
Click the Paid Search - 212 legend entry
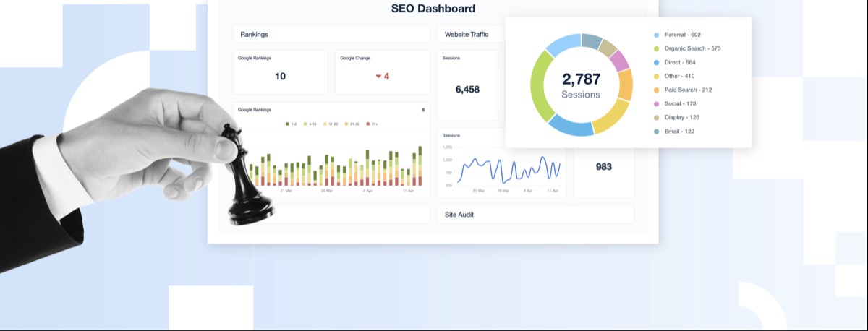[683, 90]
